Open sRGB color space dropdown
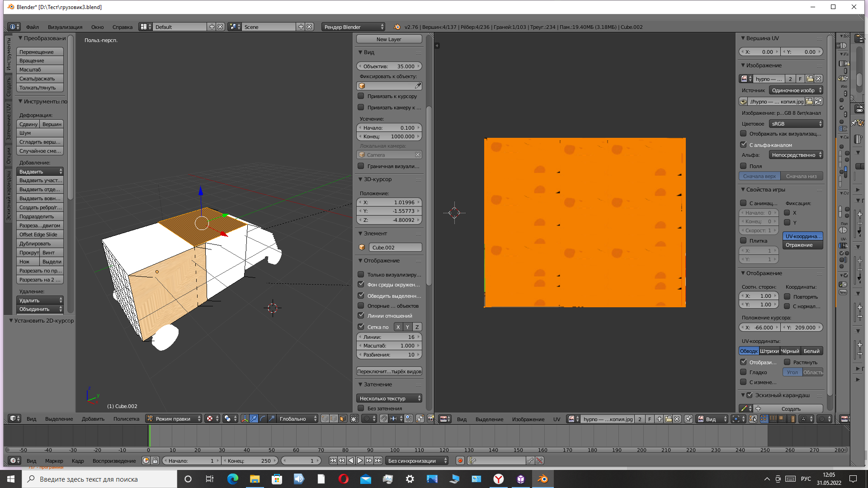Viewport: 868px width, 488px height. pyautogui.click(x=796, y=124)
